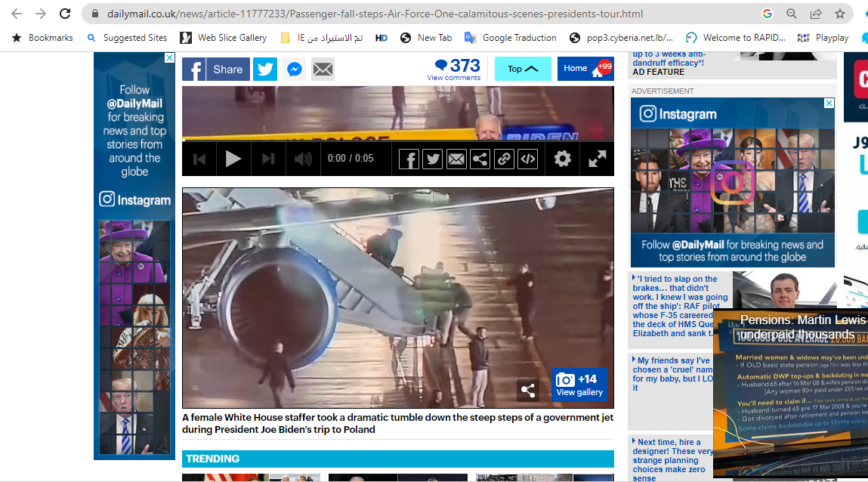Share the article on Twitter

[x=265, y=70]
